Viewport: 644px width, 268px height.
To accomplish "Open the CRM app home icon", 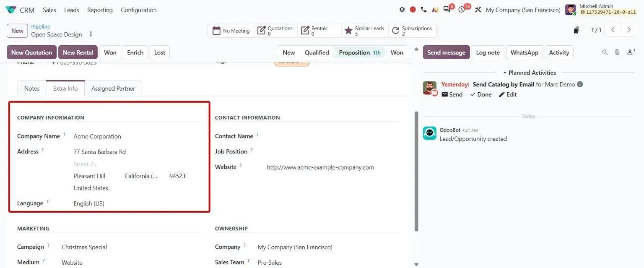I will [x=11, y=10].
